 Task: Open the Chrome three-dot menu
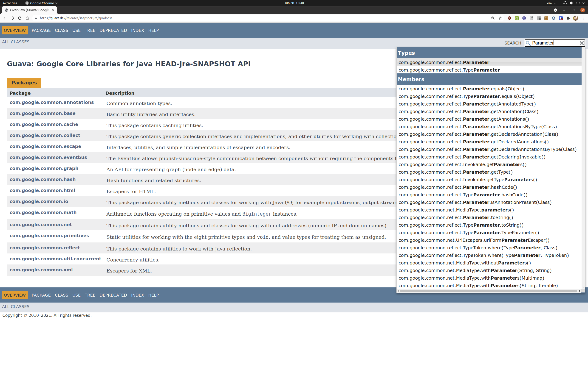[x=583, y=18]
